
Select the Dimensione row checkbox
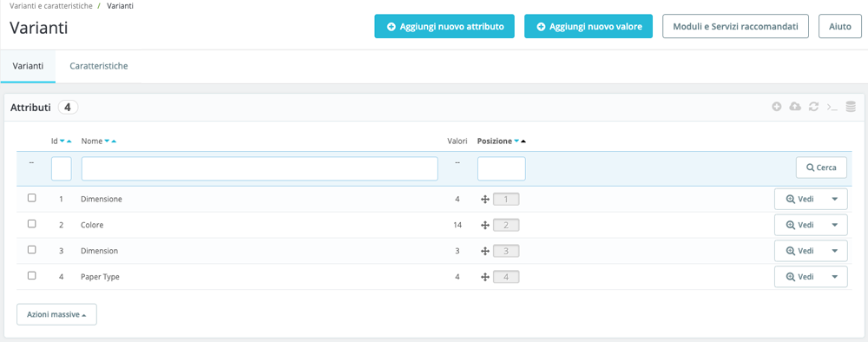tap(31, 198)
